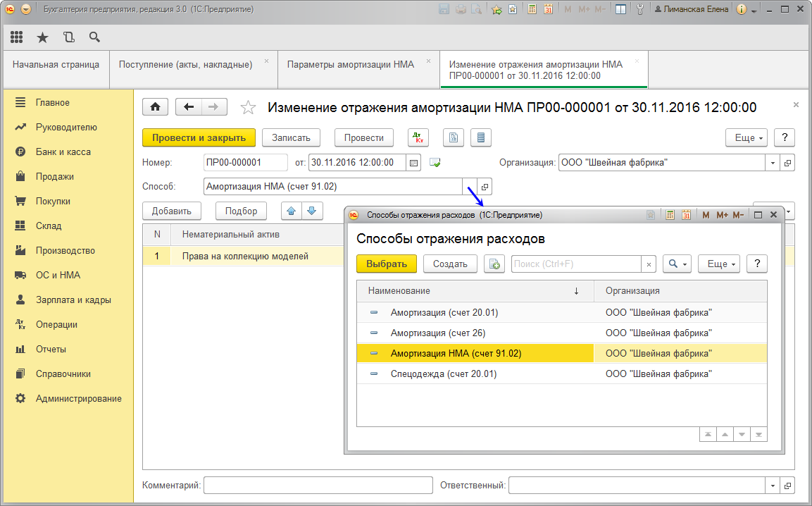Open history icon in top panel
Image resolution: width=812 pixels, height=506 pixels.
(68, 37)
